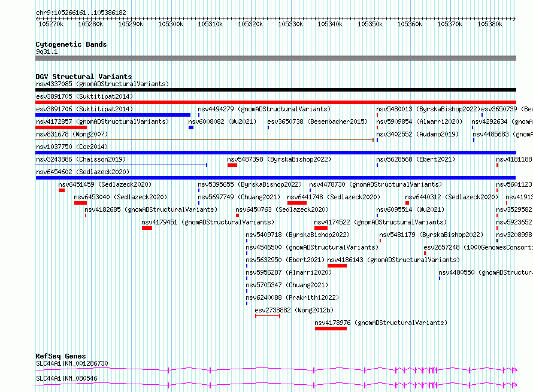Click the red nsv4178976 variant bar

331,329
